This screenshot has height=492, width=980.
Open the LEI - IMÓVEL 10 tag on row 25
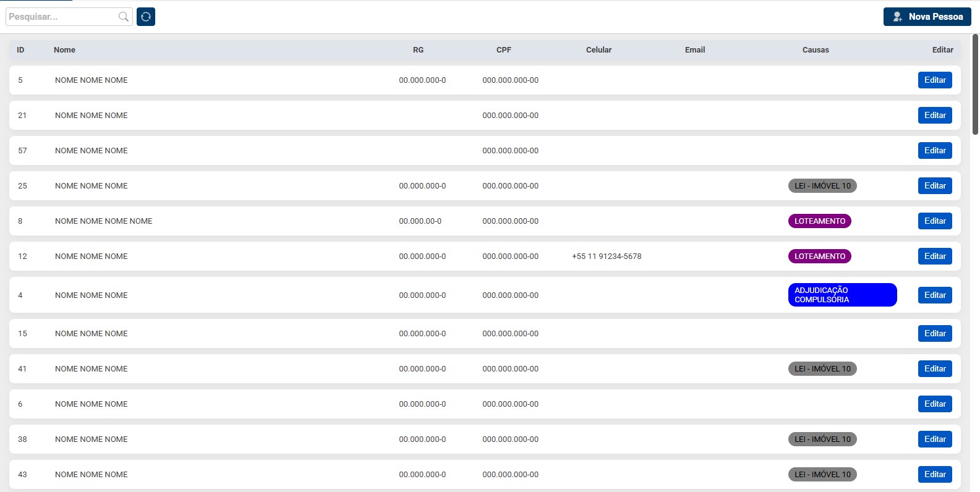coord(822,186)
